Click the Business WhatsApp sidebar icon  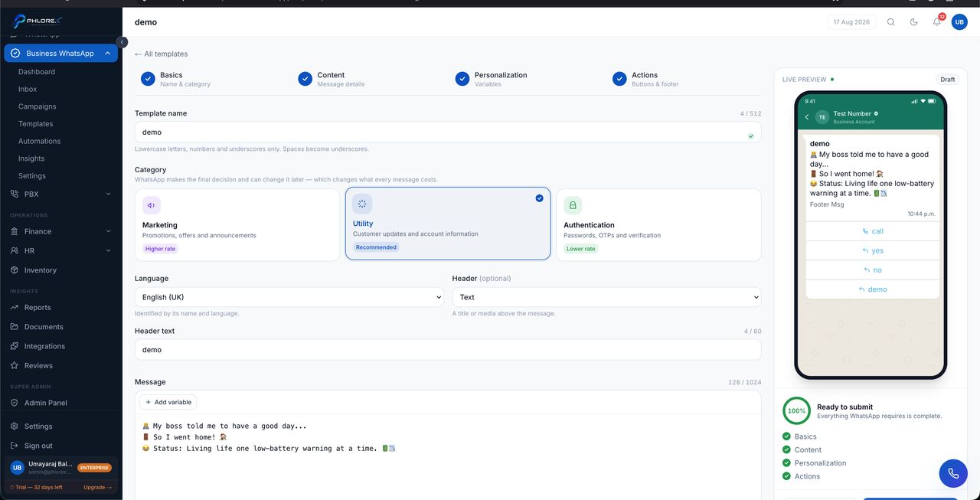coord(15,54)
